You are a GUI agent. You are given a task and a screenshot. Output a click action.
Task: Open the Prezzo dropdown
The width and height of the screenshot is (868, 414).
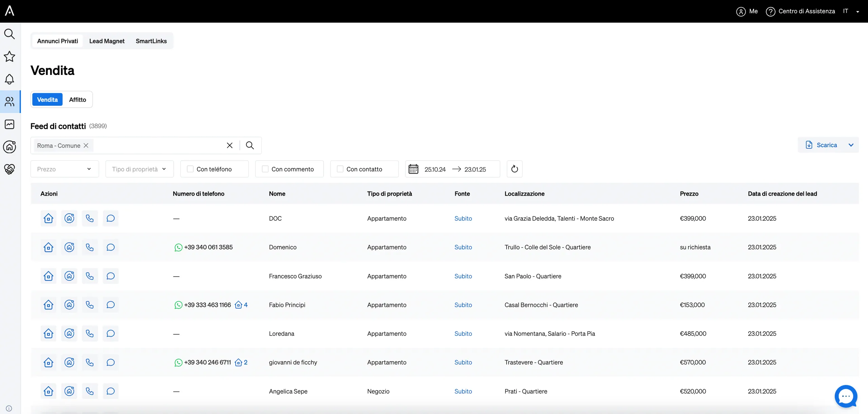64,169
